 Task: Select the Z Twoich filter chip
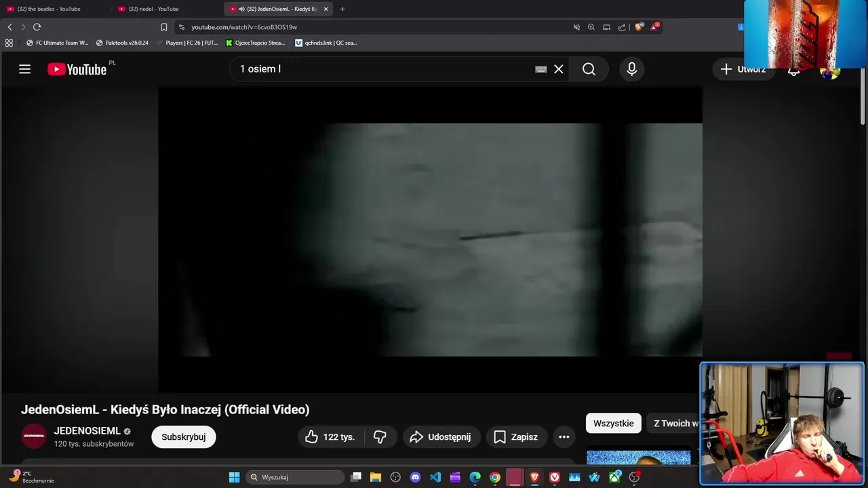[x=675, y=424]
